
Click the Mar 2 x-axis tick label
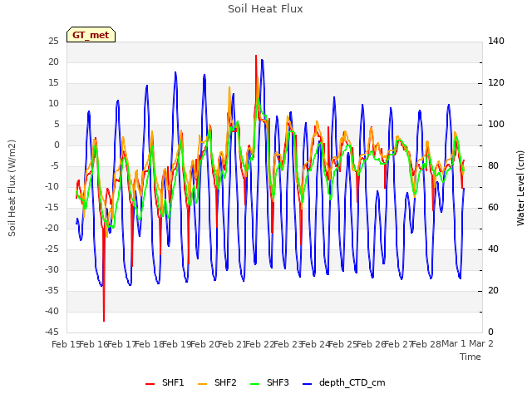click(481, 343)
